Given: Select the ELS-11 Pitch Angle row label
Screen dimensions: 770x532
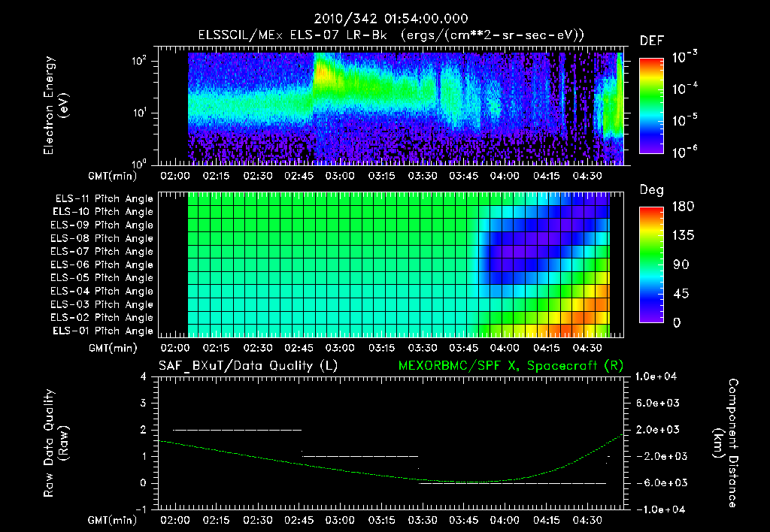Looking at the screenshot, I should tap(104, 199).
